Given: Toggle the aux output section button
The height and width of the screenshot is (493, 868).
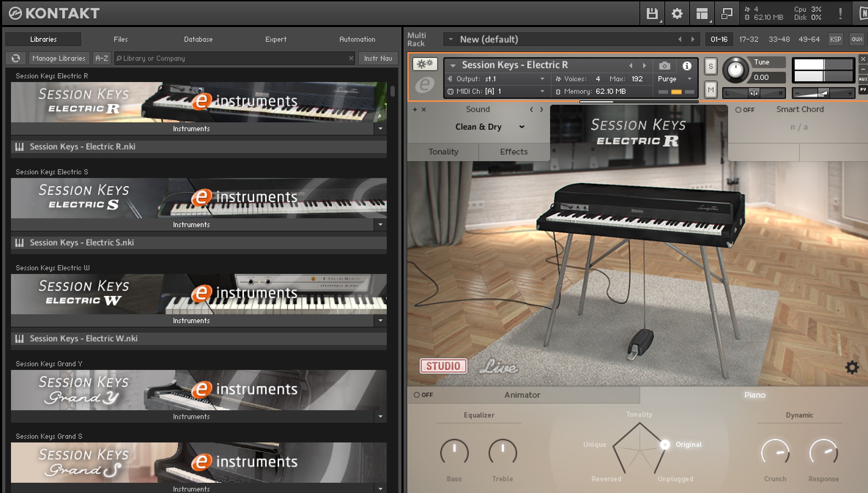Looking at the screenshot, I should [x=857, y=39].
